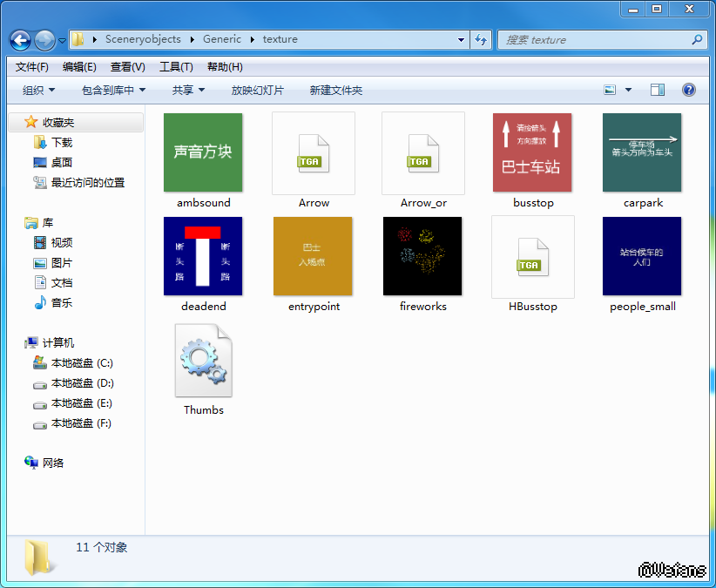Select 收藏夹 in navigation pane
The width and height of the screenshot is (716, 588).
pyautogui.click(x=76, y=122)
